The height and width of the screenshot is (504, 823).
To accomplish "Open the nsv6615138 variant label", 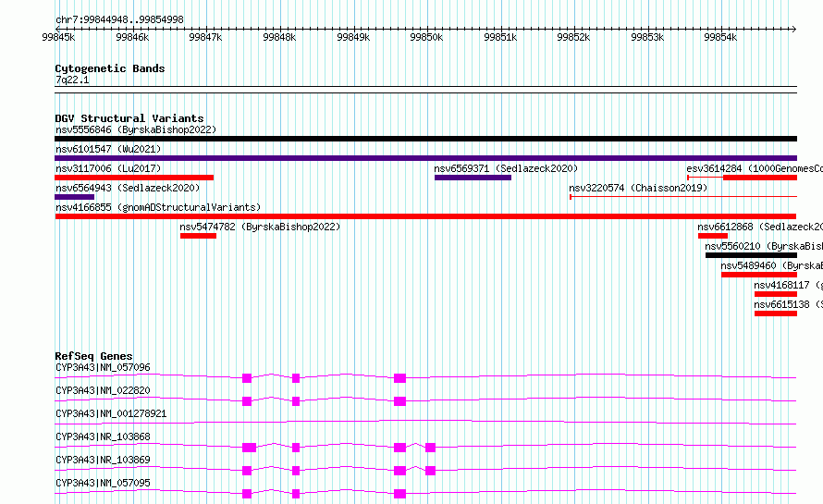I will [x=789, y=304].
